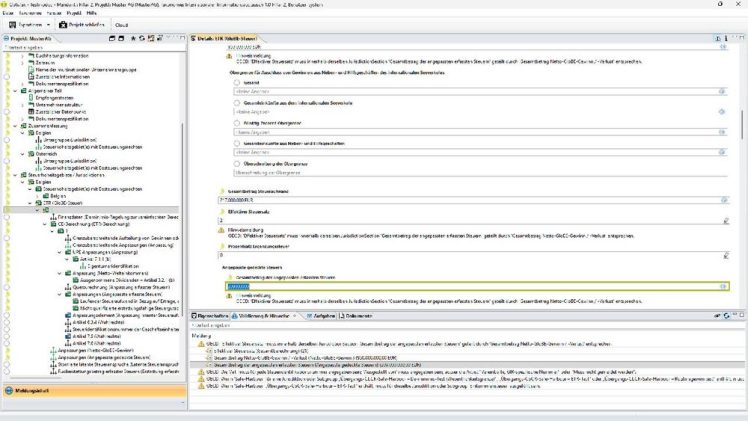Image resolution: width=748 pixels, height=421 pixels.
Task: Open the Funktionen toolbar dropdown
Action: [x=30, y=25]
